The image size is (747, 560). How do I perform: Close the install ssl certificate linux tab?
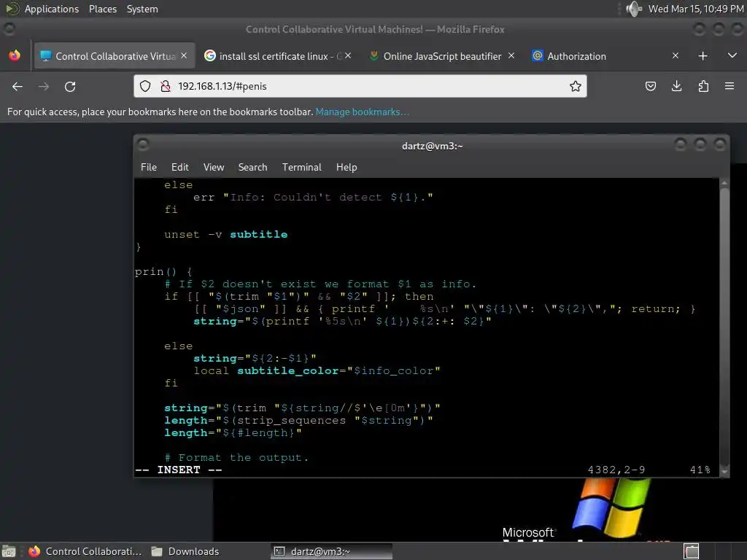point(348,55)
